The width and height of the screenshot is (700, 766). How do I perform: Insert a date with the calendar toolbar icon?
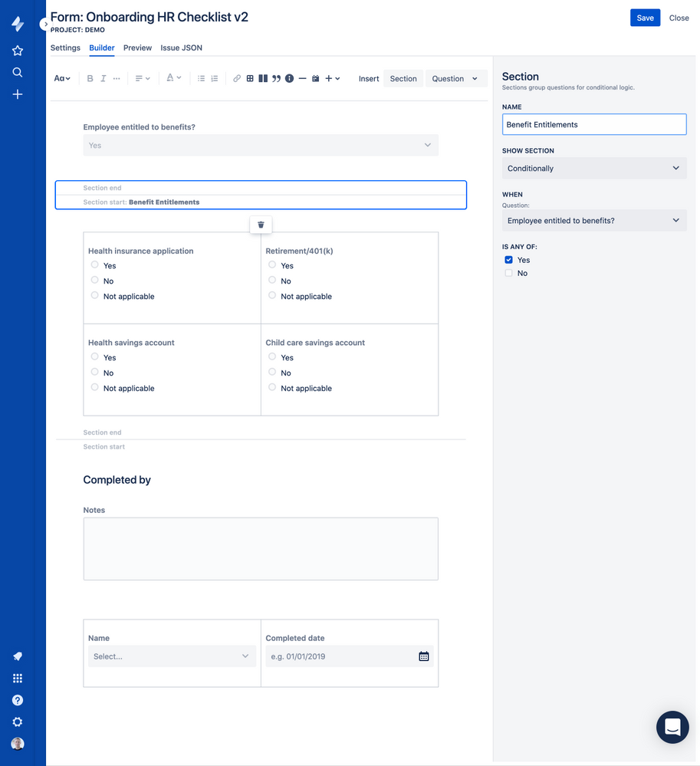point(316,79)
